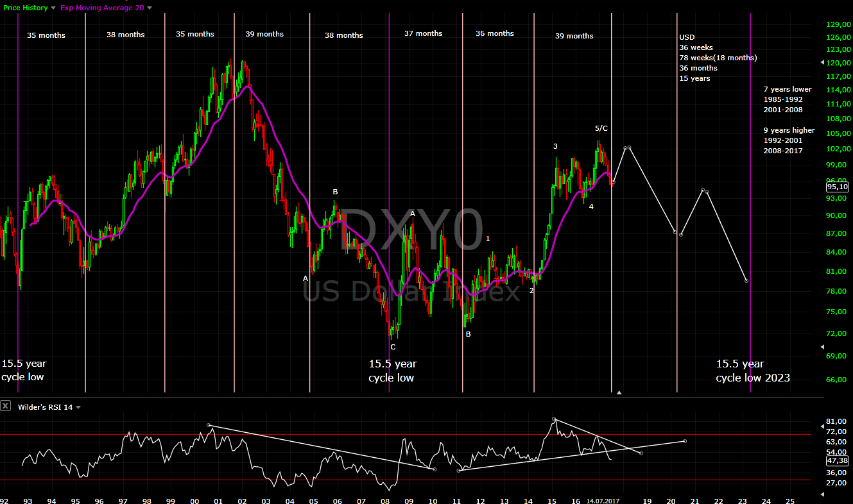Remove the RSI panel with its X button
Viewport: 853px width, 504px height.
click(x=5, y=406)
